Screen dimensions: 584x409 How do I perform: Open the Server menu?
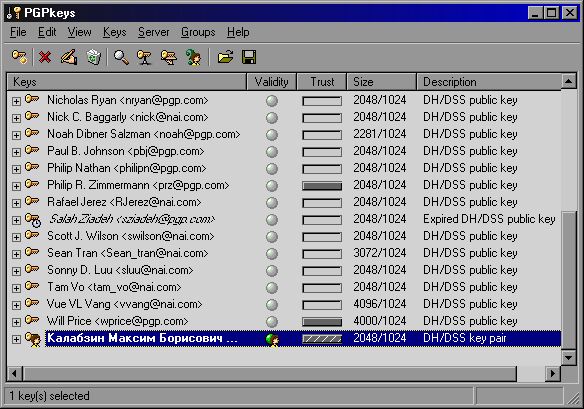[x=153, y=32]
